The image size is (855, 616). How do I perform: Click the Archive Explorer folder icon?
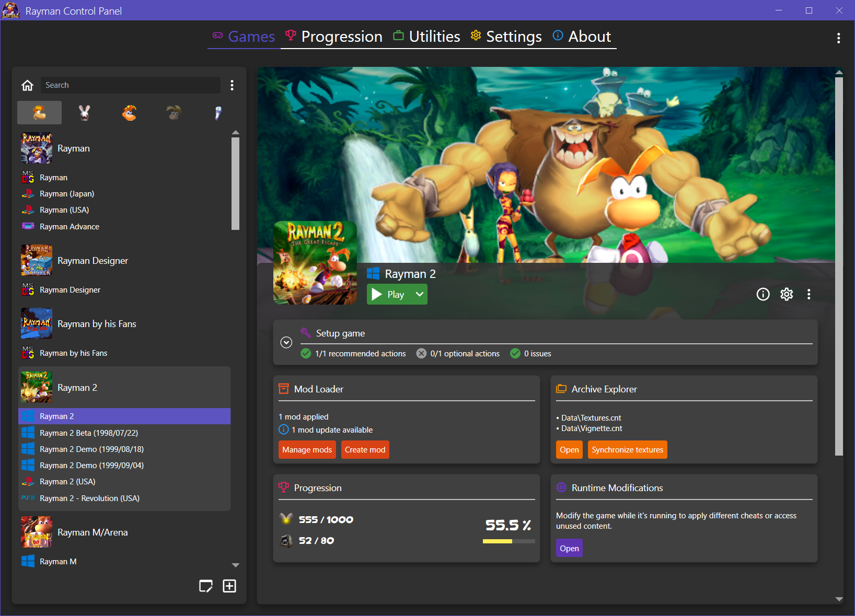[x=561, y=389]
